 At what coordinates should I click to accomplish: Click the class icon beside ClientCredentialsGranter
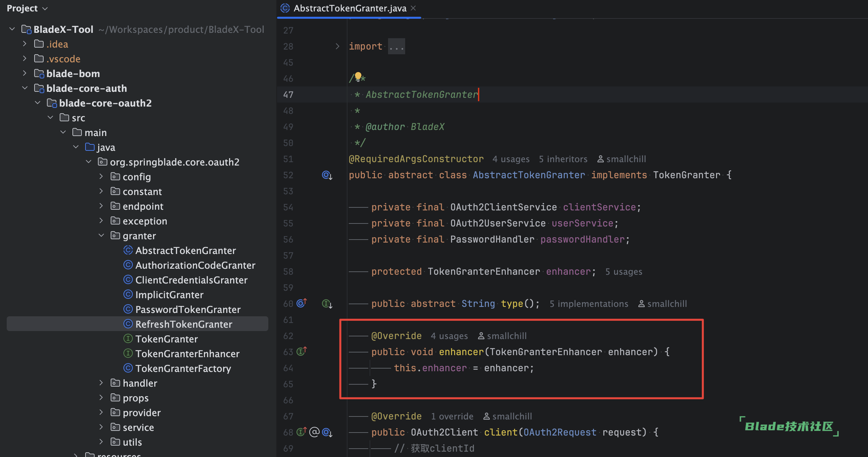(x=128, y=280)
